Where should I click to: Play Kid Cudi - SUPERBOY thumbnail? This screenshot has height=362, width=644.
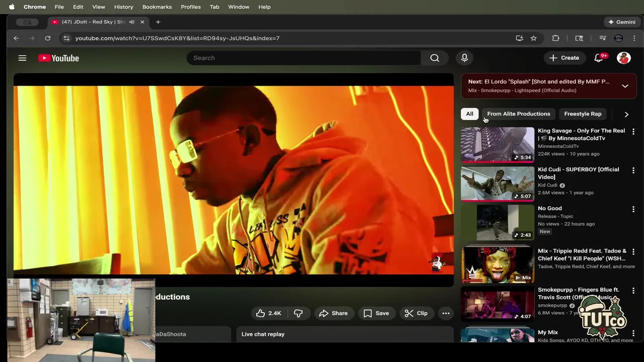click(498, 184)
